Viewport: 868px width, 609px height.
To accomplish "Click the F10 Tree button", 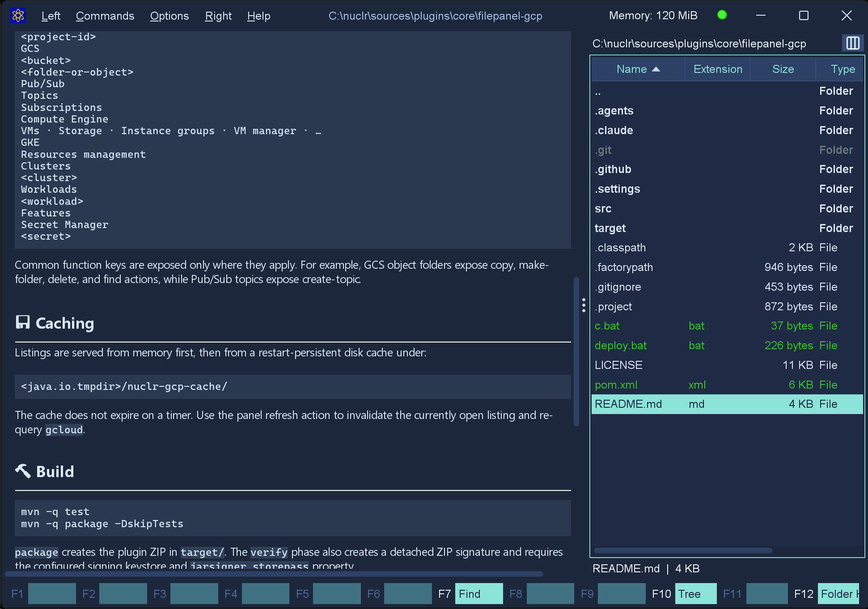I will [696, 594].
